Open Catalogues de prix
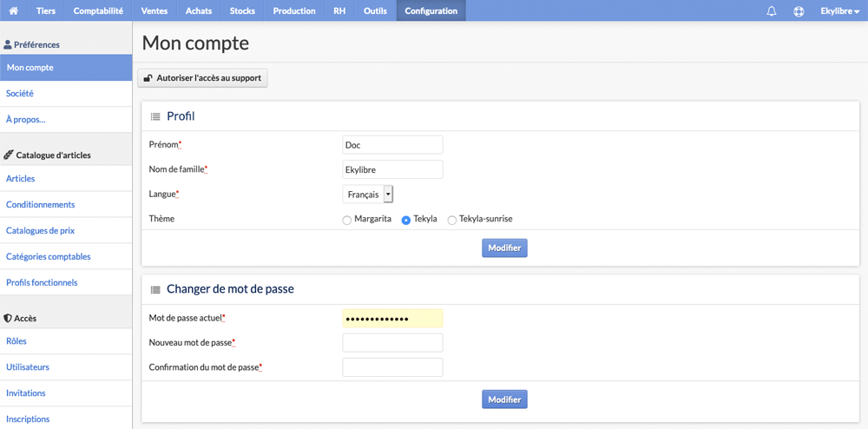The height and width of the screenshot is (429, 868). tap(66, 230)
